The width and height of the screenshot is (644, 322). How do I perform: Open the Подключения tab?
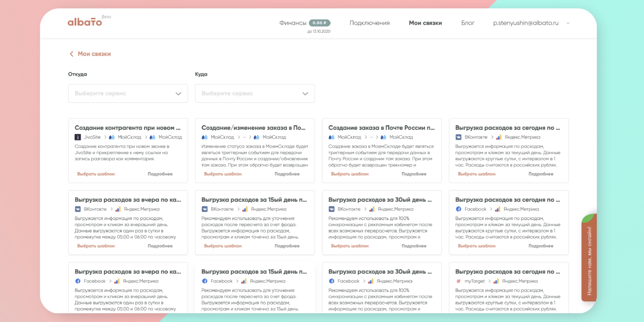370,23
